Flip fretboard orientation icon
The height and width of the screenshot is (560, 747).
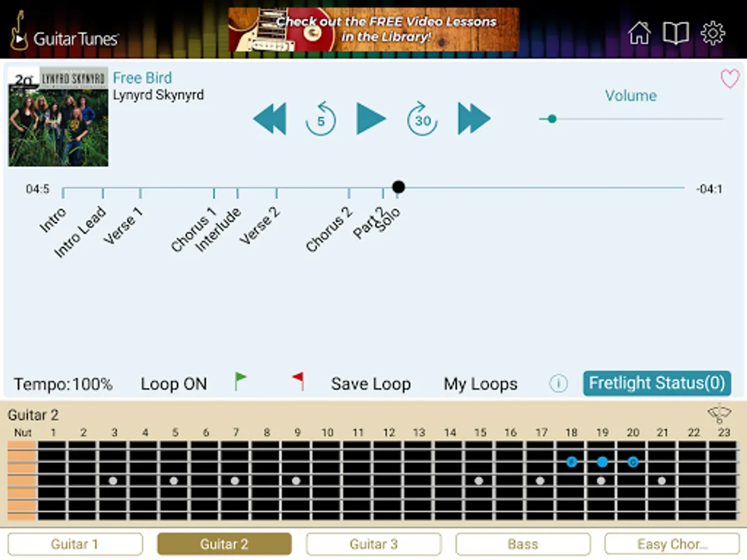[720, 414]
